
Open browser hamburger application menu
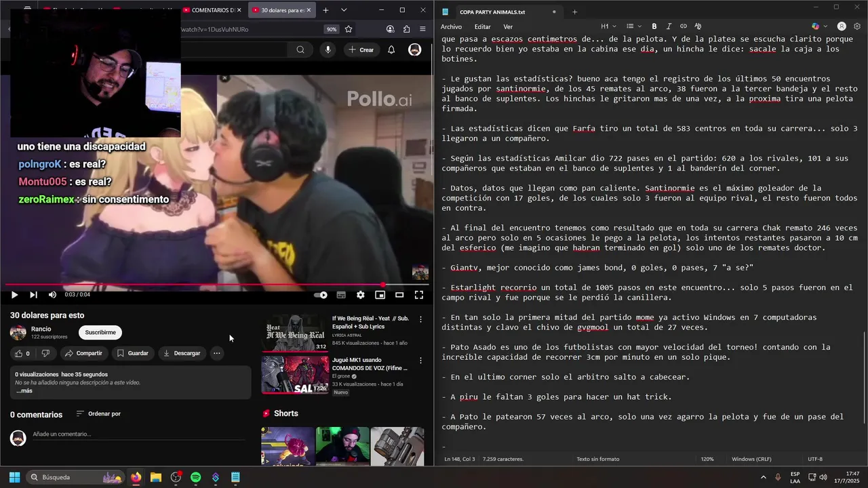pos(422,29)
